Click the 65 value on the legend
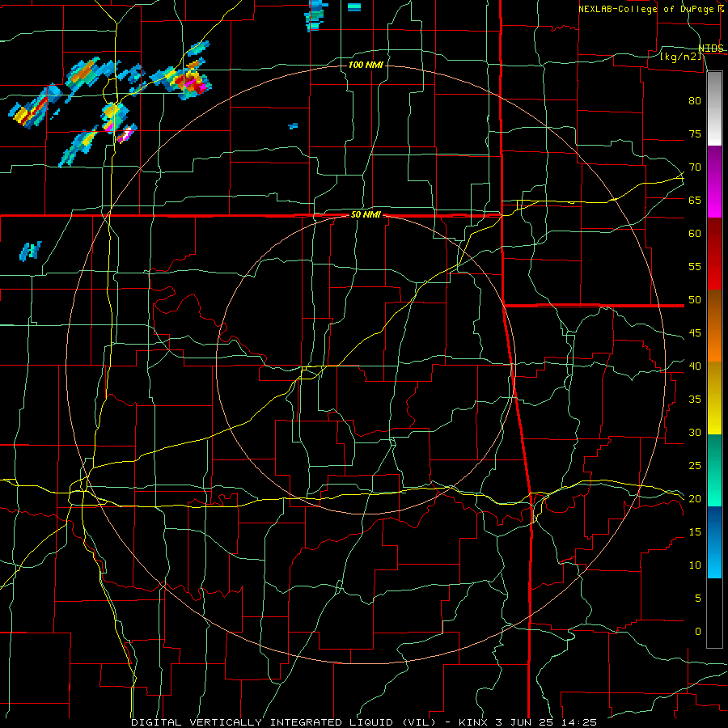Viewport: 728px width, 728px height. [x=695, y=200]
